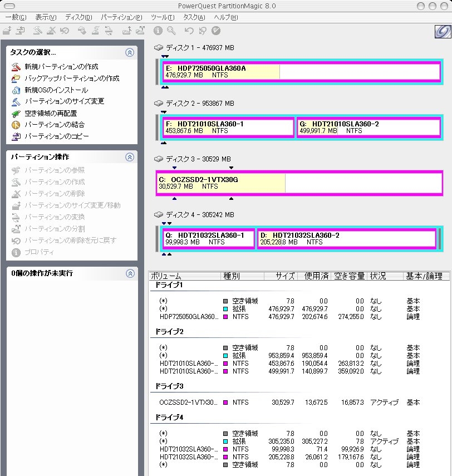Viewport: 452px width, 476px height.
Task: Select the HDP725050GLA360... volume row
Action: click(x=290, y=317)
